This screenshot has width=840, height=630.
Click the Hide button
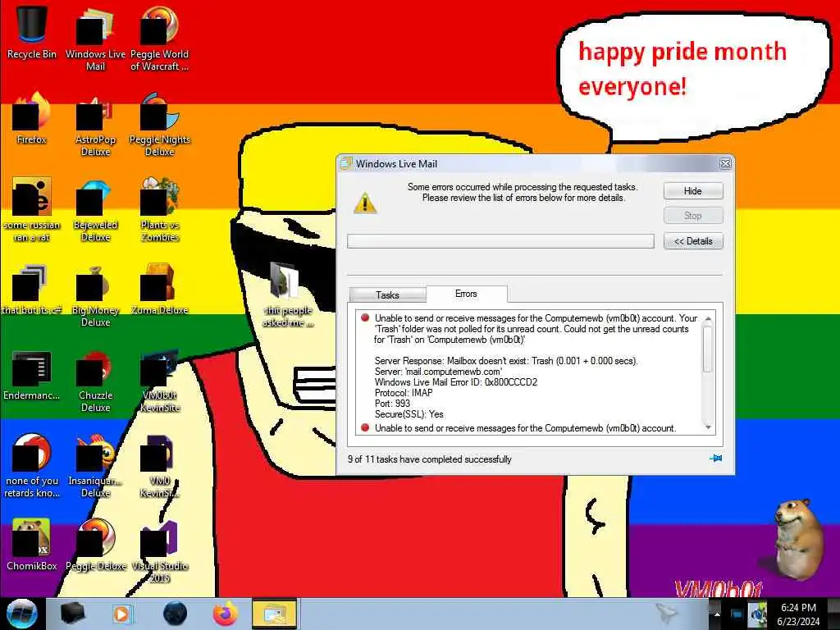click(693, 190)
